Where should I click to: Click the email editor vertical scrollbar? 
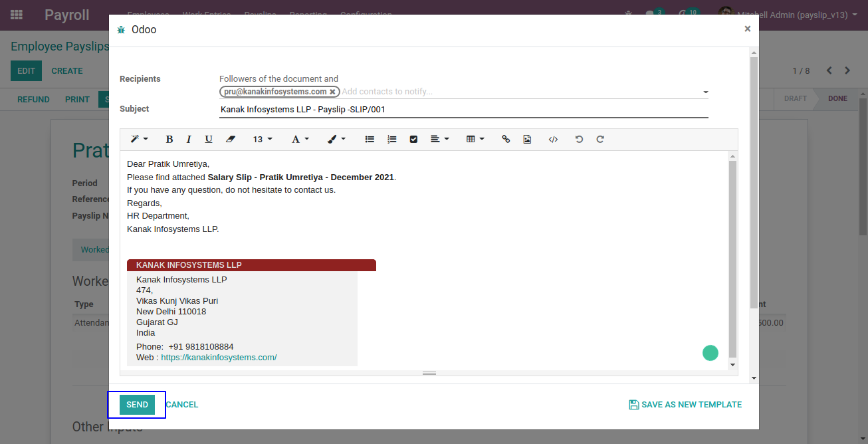coord(732,259)
